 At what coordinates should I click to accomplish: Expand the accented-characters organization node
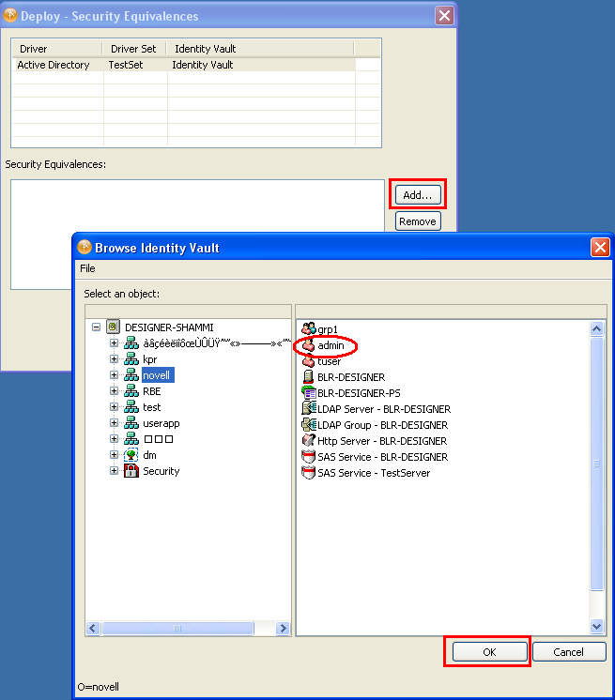[x=114, y=342]
